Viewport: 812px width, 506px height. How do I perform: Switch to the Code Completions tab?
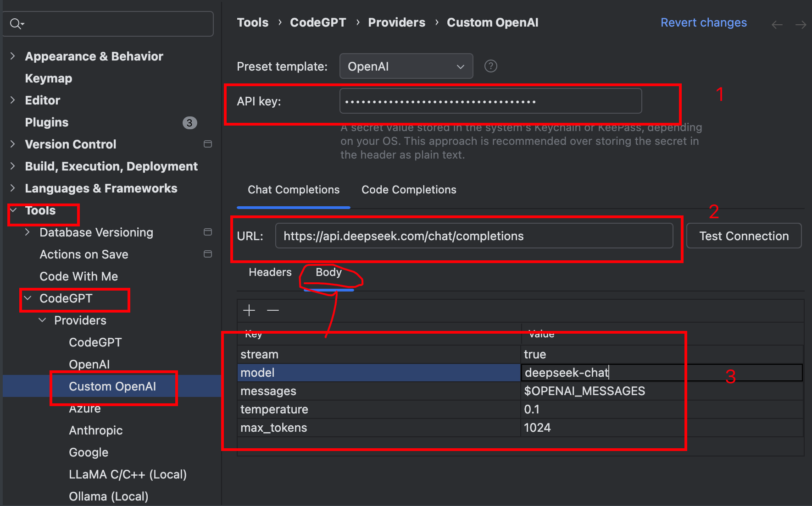tap(409, 190)
